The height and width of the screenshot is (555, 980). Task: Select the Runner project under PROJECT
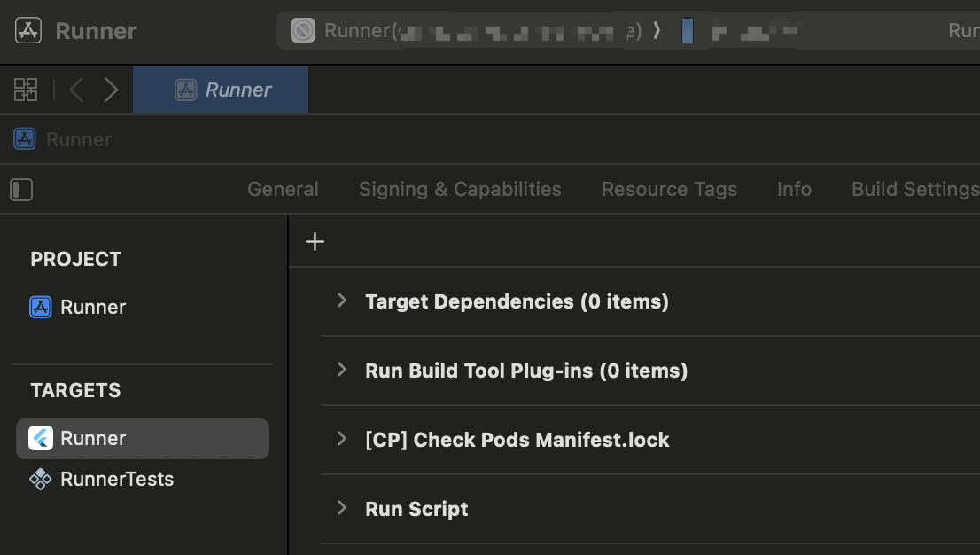coord(77,308)
